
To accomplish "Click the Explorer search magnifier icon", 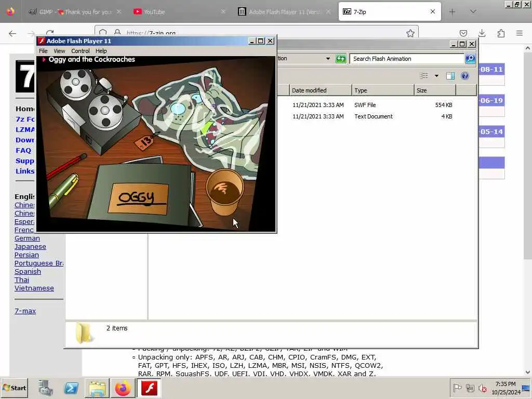I will (x=470, y=59).
